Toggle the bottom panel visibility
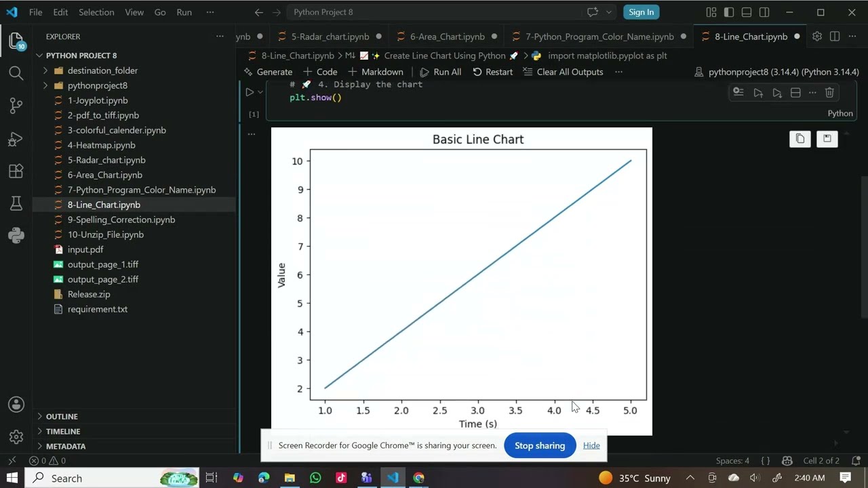 click(747, 12)
